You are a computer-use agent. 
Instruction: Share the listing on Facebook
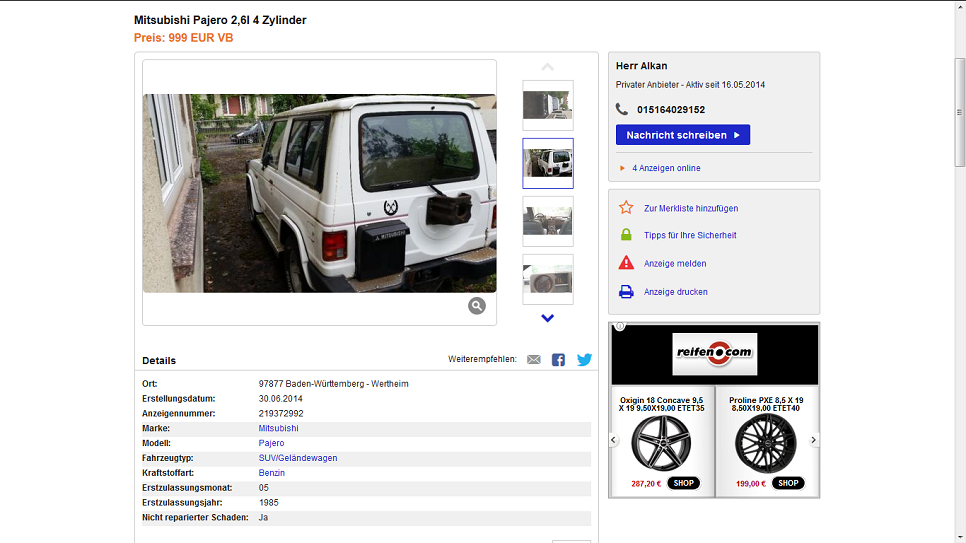[559, 360]
